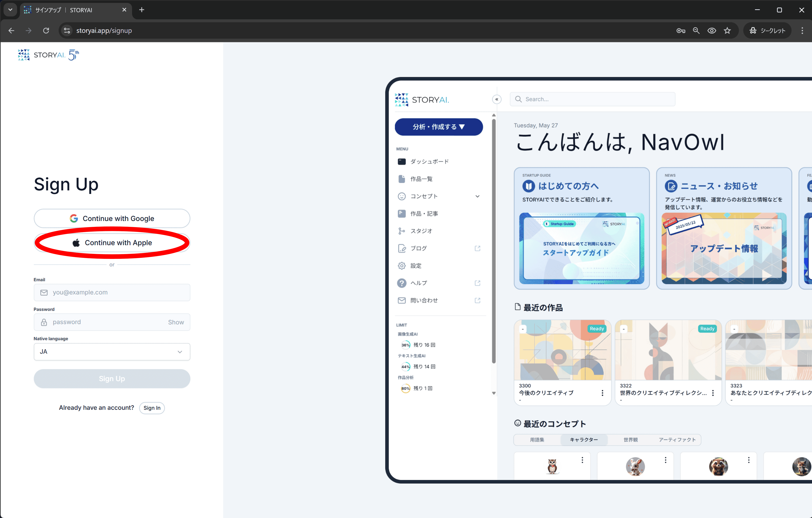Open 分析・作成する dropdown button
812x518 pixels.
click(439, 127)
